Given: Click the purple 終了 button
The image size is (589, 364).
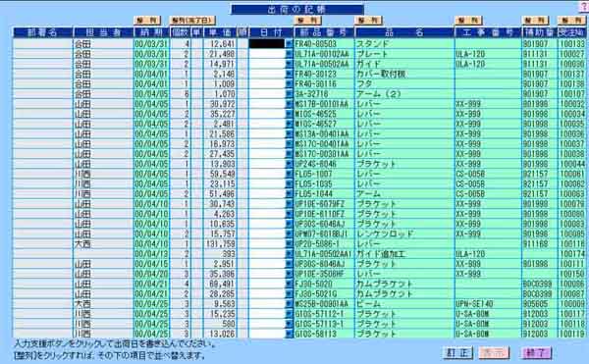Looking at the screenshot, I should (536, 353).
